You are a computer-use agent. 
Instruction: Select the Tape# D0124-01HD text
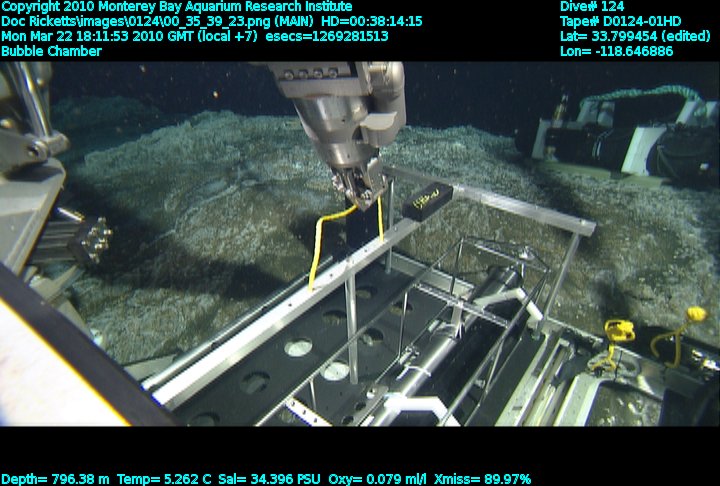[620, 22]
